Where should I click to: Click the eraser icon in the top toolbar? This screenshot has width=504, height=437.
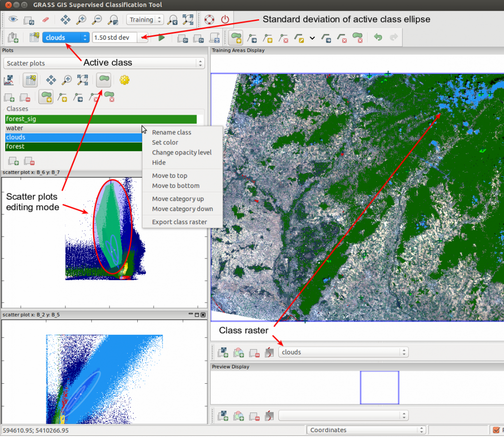(46, 20)
